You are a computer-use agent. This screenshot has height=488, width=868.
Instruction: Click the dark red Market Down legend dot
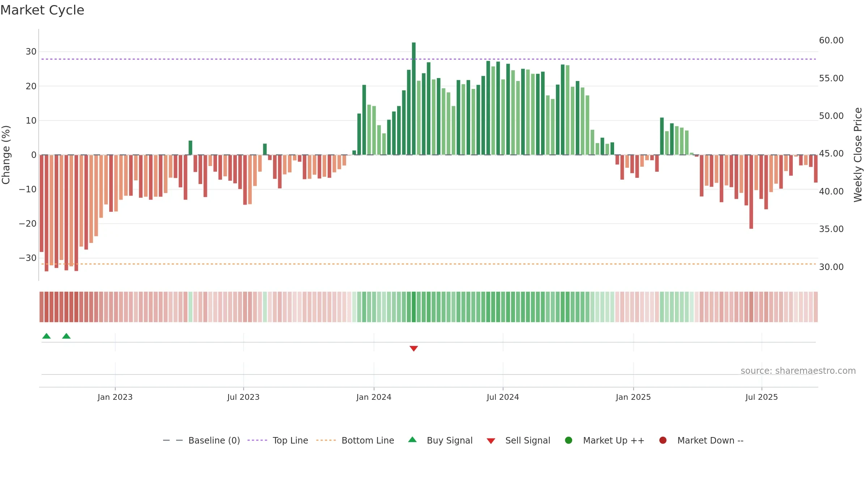pos(663,440)
